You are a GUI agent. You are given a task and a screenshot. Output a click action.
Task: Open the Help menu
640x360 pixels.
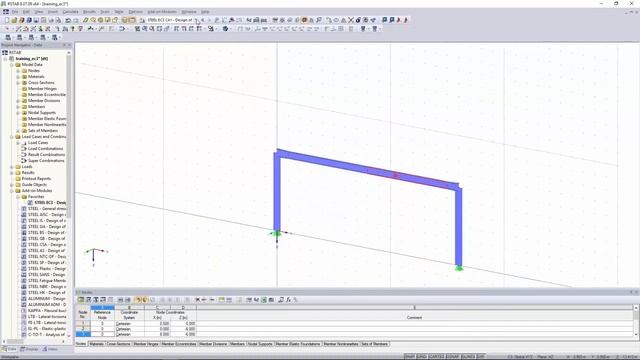pos(205,12)
